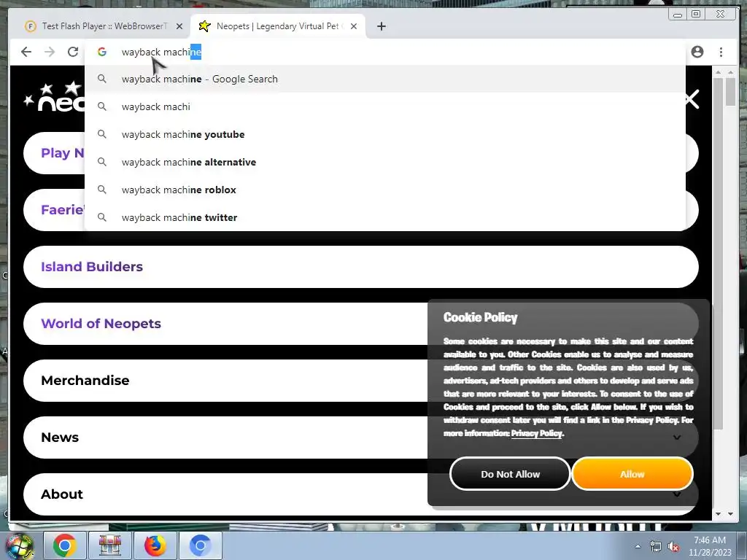
Task: Open the Windows Start button
Action: (19, 545)
